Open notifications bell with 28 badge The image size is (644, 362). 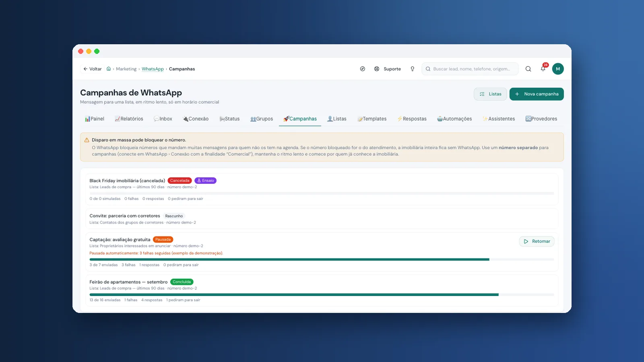pyautogui.click(x=543, y=68)
